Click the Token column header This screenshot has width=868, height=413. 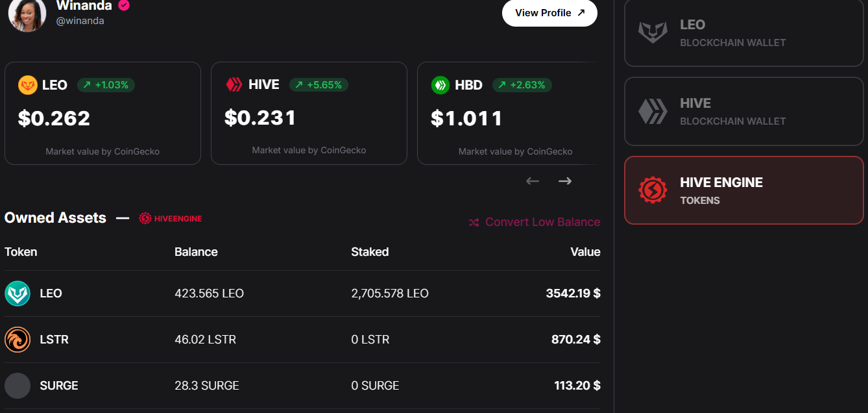[x=21, y=252]
